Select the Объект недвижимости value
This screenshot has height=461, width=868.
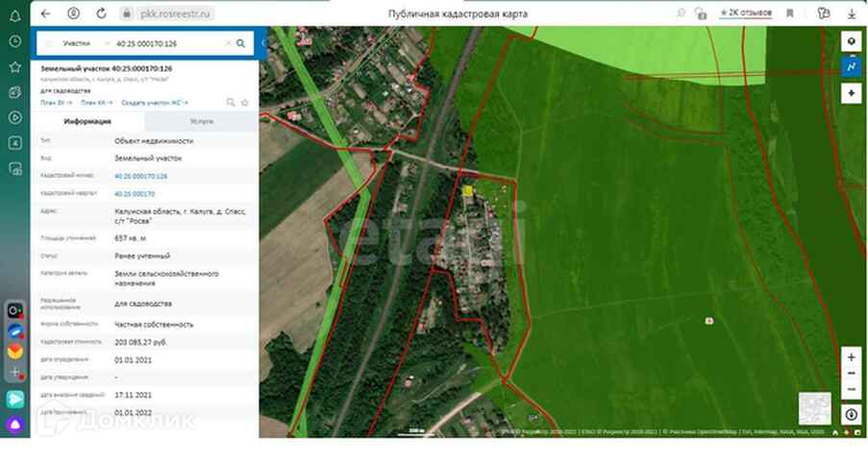click(154, 141)
